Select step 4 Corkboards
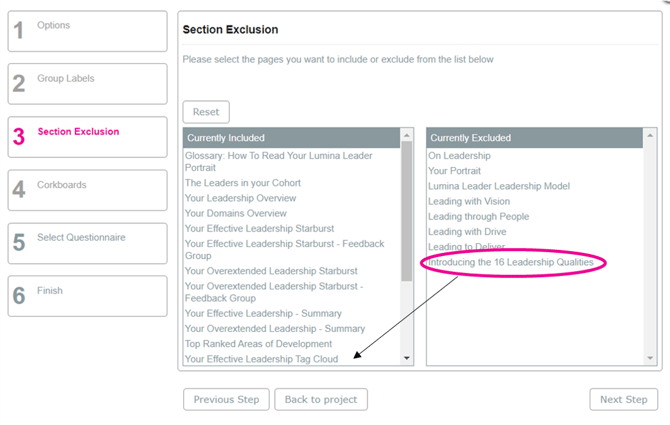670x425 pixels. (x=87, y=190)
